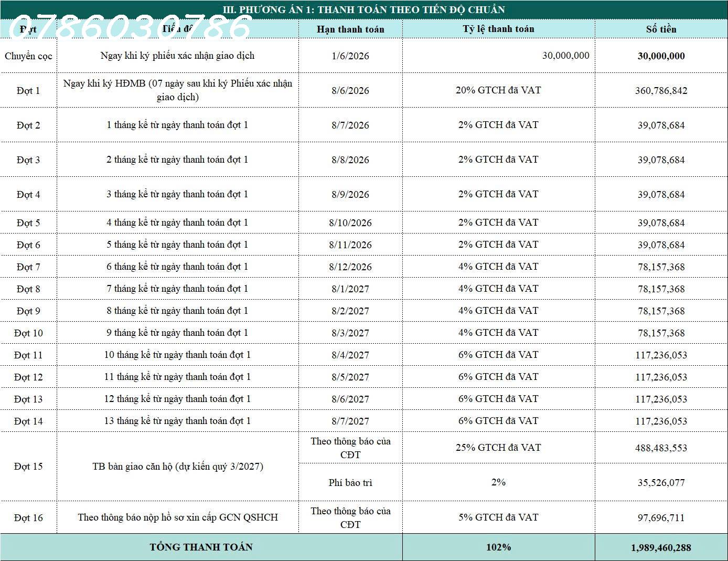Viewport: 728px width, 561px height.
Task: Select the date cell 8/4/2027
Action: [350, 355]
